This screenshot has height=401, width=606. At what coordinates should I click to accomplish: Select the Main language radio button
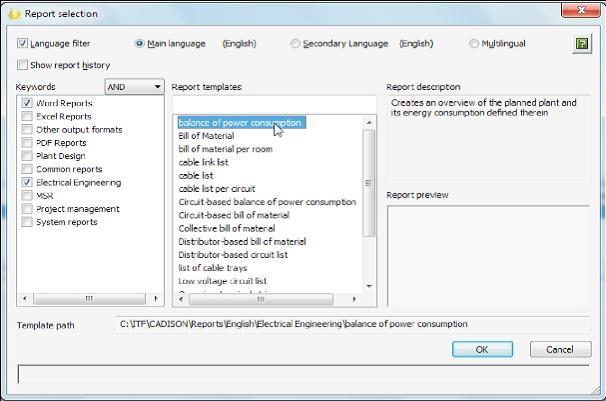[140, 44]
